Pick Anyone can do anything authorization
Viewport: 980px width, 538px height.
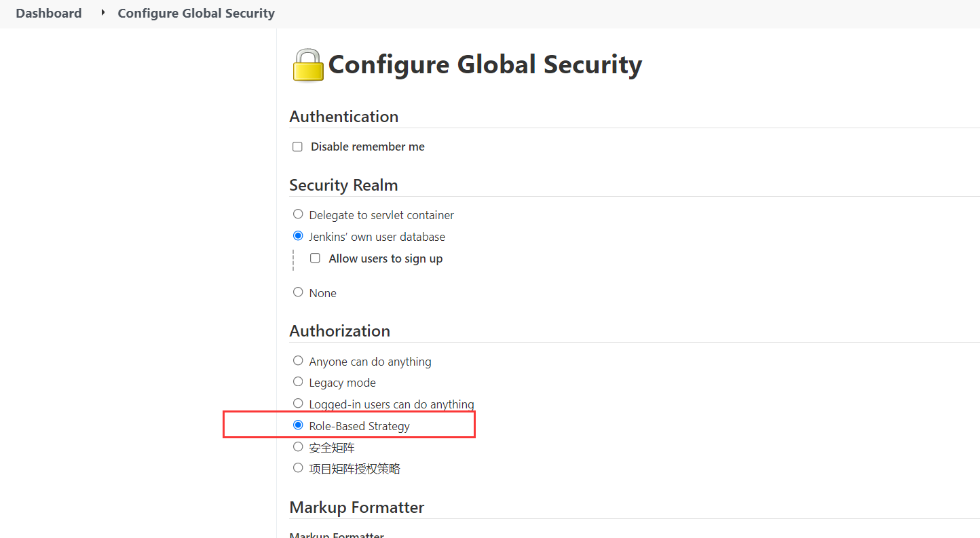pos(298,361)
